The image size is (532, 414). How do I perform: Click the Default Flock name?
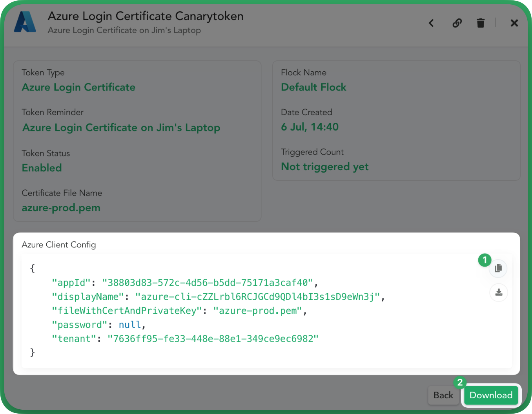[313, 87]
